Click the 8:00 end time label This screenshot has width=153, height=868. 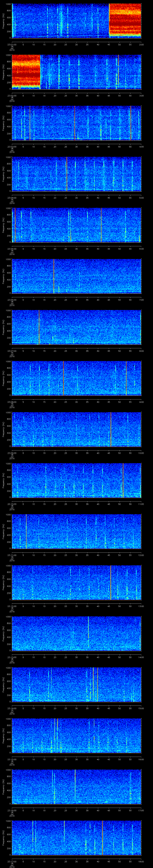point(141,351)
